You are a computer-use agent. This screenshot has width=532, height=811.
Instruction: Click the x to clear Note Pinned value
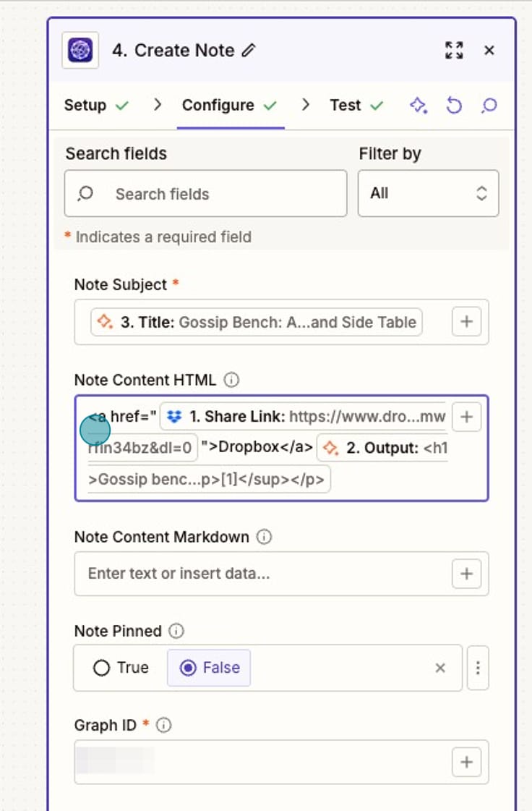pos(439,668)
